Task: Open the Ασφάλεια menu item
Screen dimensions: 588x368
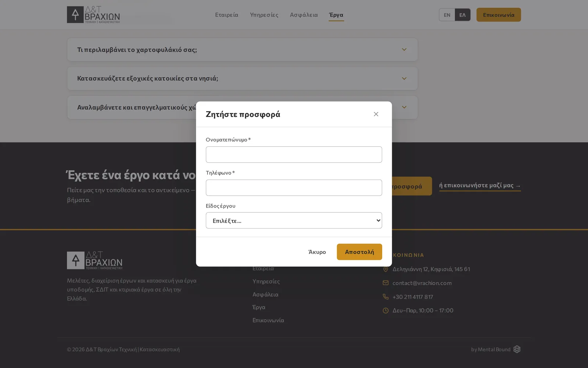Action: click(x=304, y=15)
